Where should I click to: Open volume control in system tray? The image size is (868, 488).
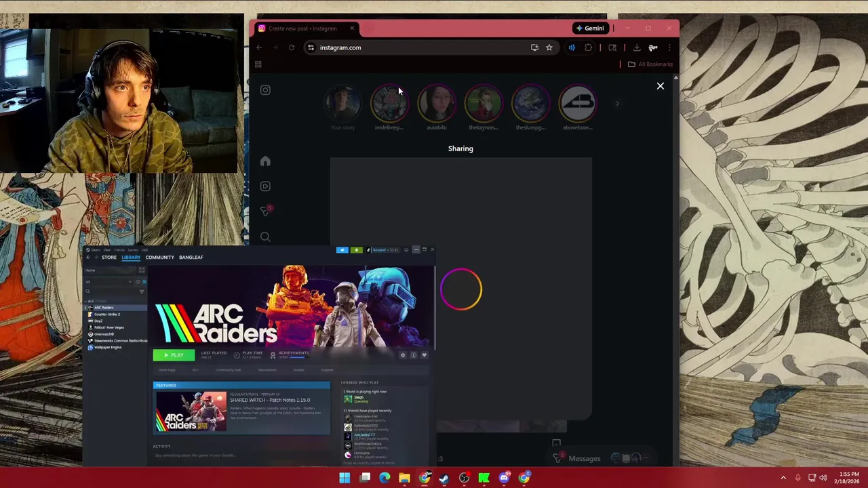(823, 478)
